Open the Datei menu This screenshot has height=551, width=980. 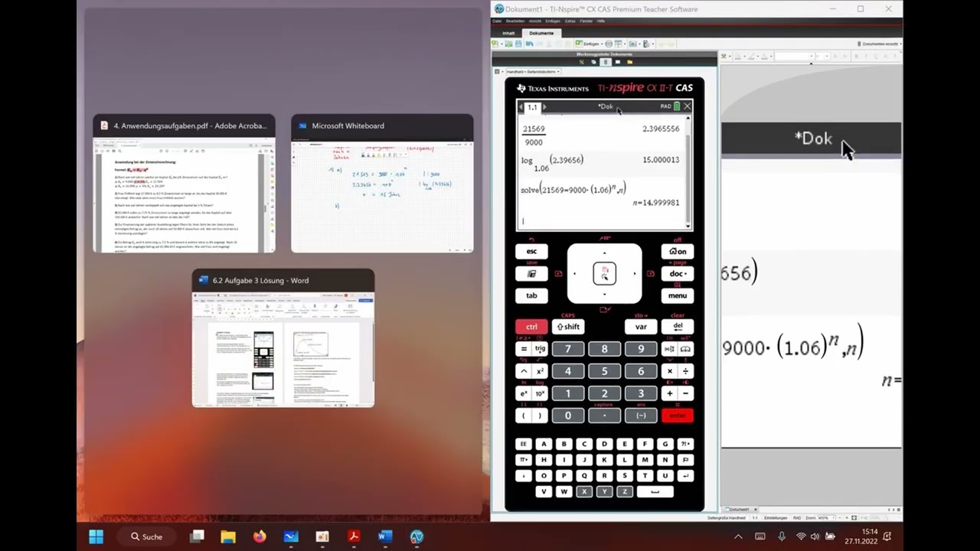(498, 21)
